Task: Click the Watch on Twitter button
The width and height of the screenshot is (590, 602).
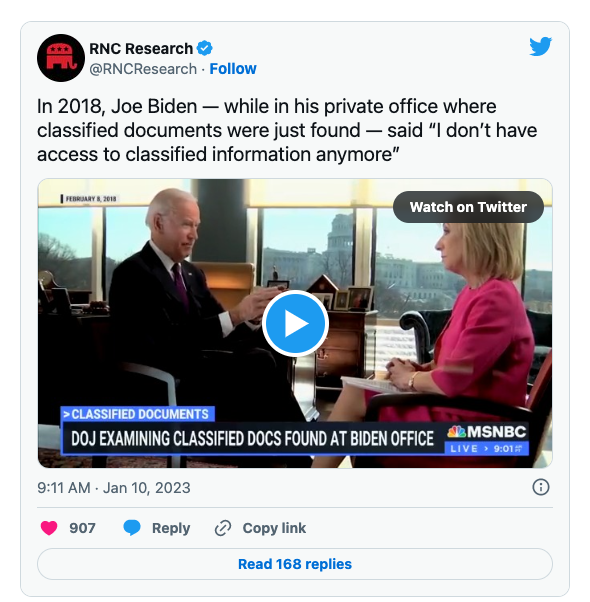Action: pos(468,207)
